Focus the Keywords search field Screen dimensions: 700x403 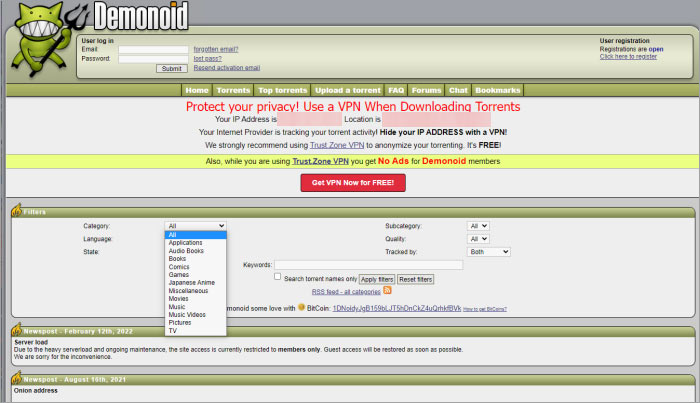pyautogui.click(x=369, y=265)
